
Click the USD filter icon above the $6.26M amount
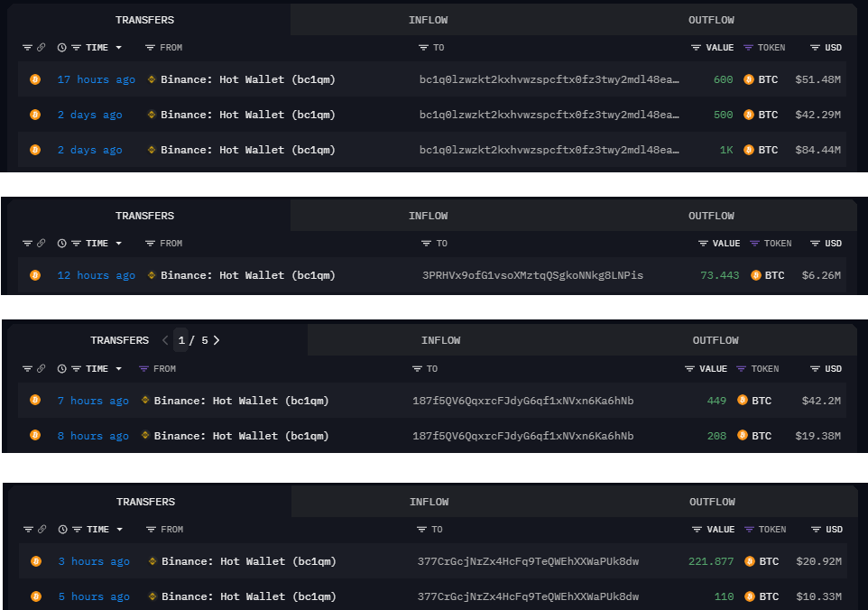[815, 244]
